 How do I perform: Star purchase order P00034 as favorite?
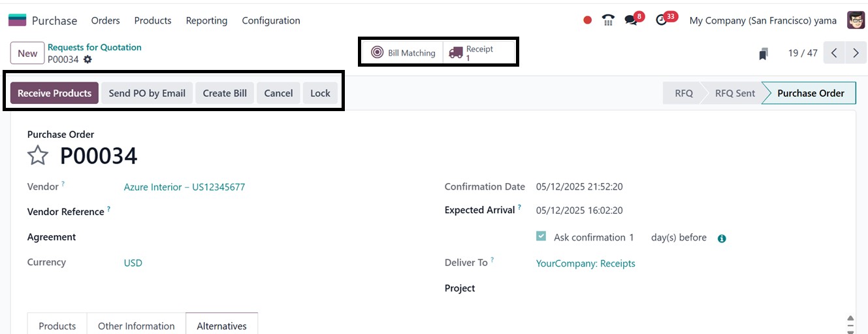point(38,156)
